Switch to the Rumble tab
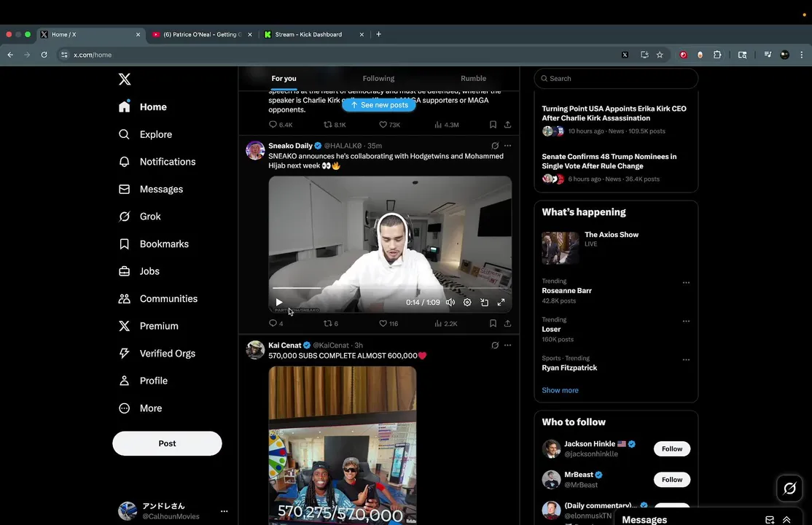 pyautogui.click(x=473, y=79)
